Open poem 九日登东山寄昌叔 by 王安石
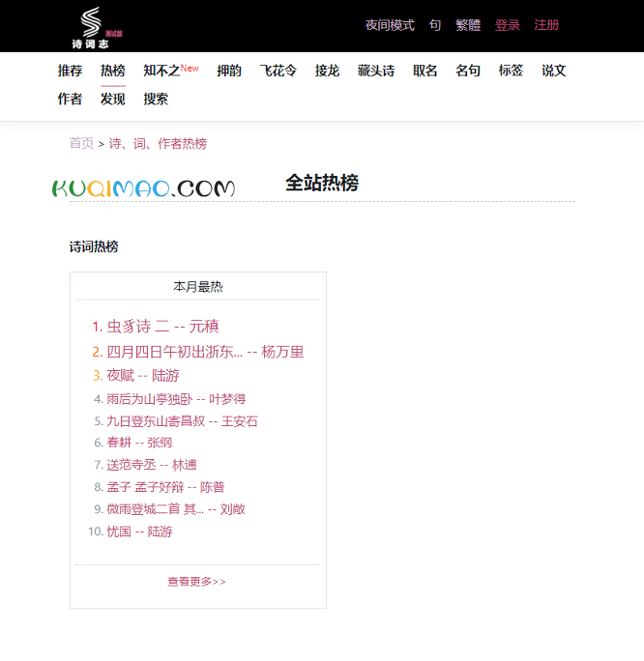The image size is (644, 661). [x=182, y=421]
